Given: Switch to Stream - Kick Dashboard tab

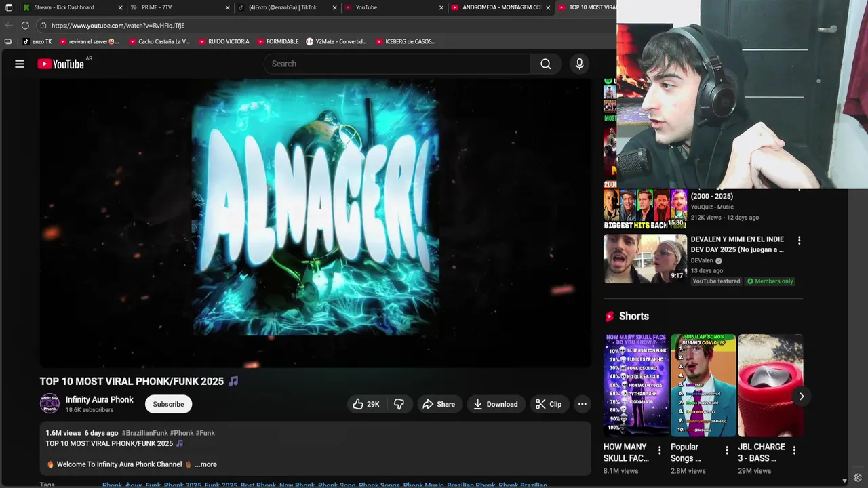Looking at the screenshot, I should 64,7.
